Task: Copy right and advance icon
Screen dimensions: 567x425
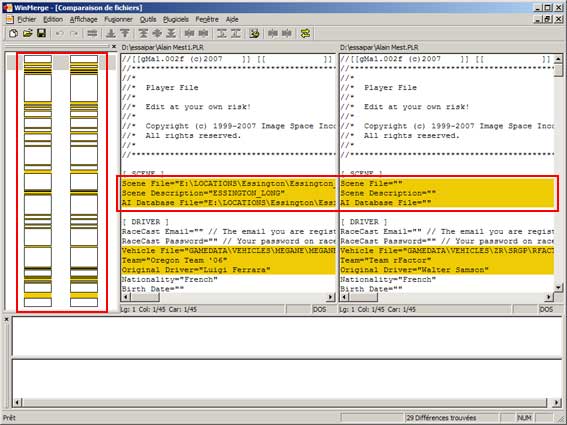Action: click(221, 34)
